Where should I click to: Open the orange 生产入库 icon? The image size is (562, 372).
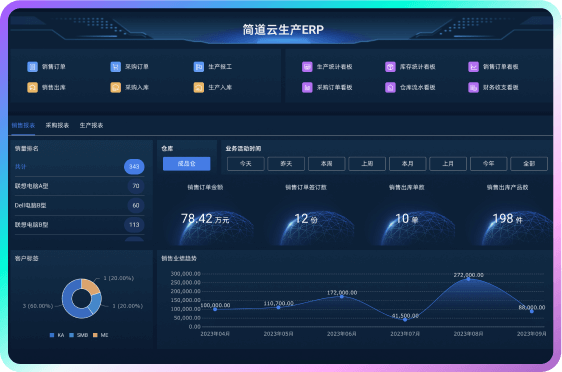pyautogui.click(x=199, y=87)
